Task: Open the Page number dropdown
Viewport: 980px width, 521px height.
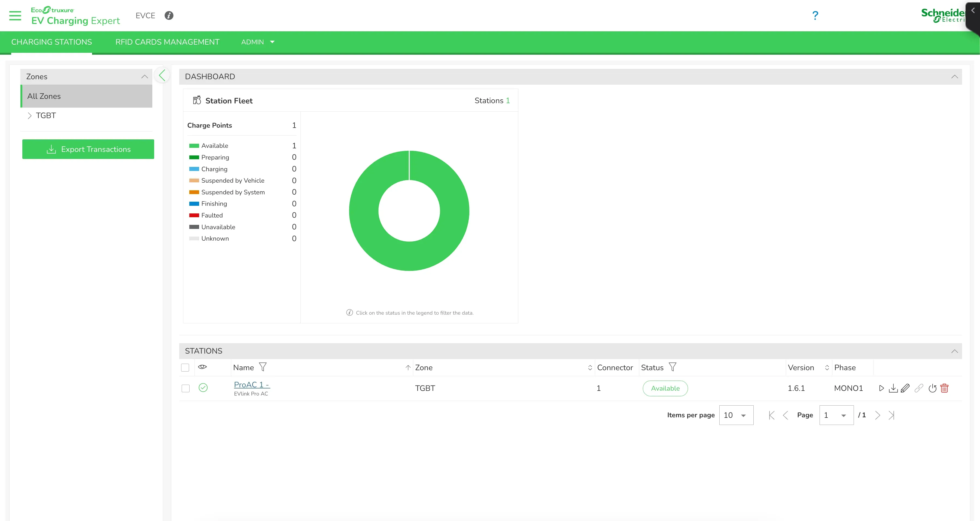Action: [x=836, y=415]
